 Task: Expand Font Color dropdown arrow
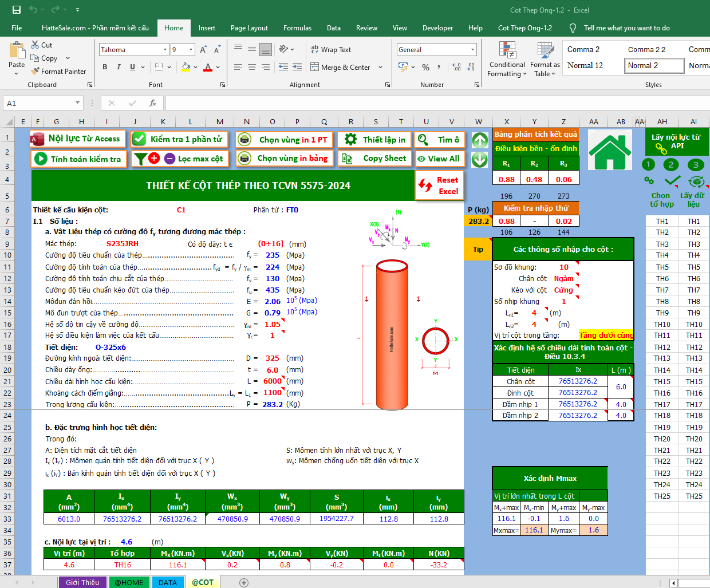click(218, 67)
